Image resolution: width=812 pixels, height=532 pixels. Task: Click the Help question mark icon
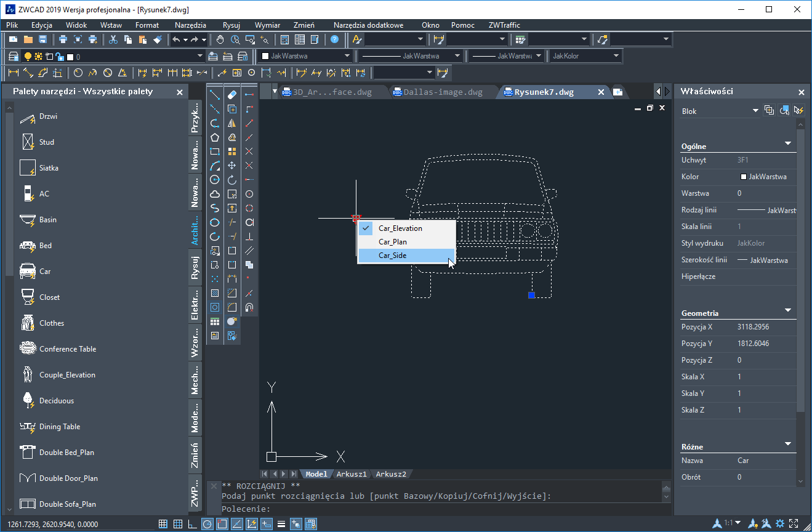point(334,39)
